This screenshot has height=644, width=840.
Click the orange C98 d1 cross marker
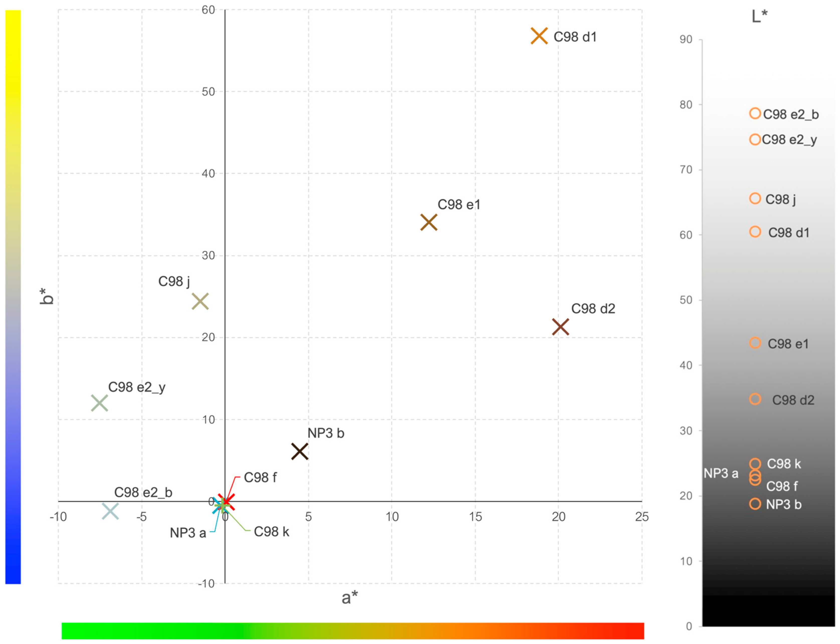[x=539, y=36]
